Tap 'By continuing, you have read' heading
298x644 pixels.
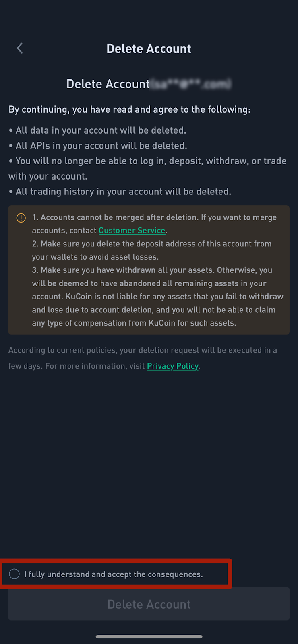click(130, 109)
